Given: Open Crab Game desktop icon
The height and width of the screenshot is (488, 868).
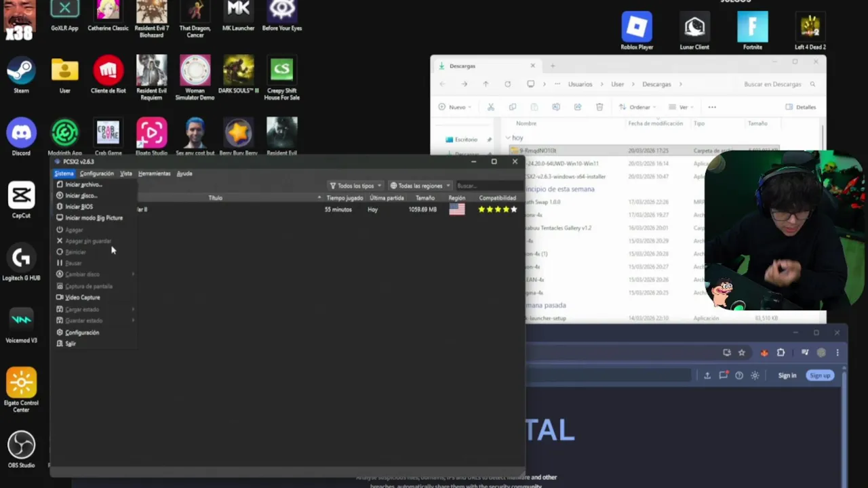Looking at the screenshot, I should pos(108,137).
